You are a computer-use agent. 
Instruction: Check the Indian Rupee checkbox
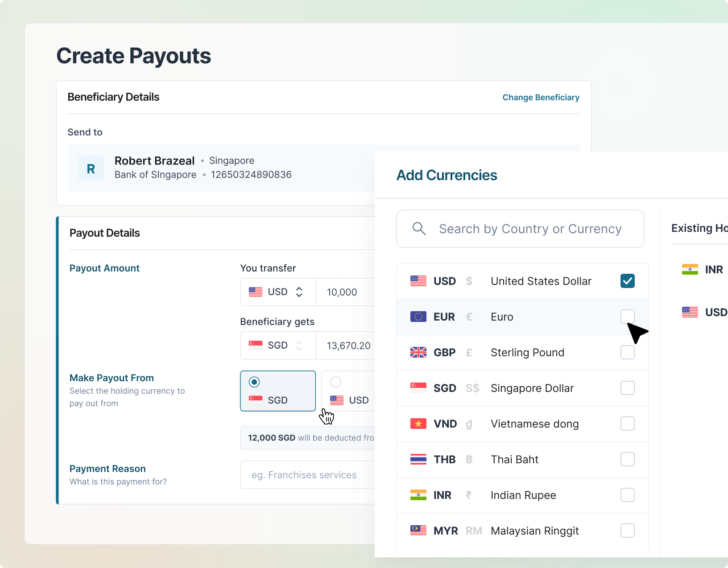(x=628, y=495)
